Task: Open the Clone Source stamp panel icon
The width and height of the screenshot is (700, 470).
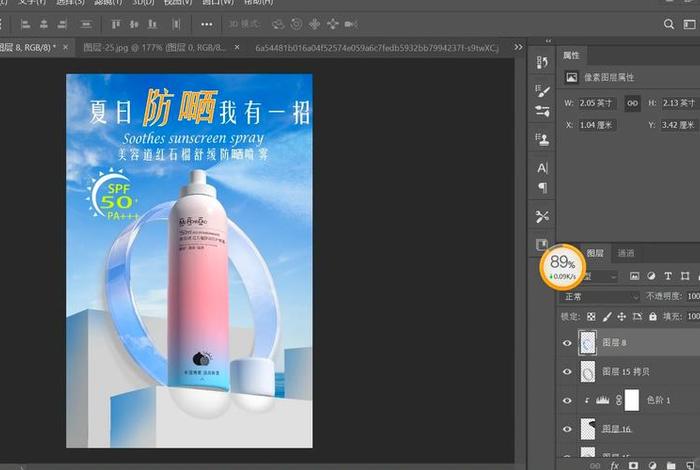Action: pyautogui.click(x=542, y=139)
